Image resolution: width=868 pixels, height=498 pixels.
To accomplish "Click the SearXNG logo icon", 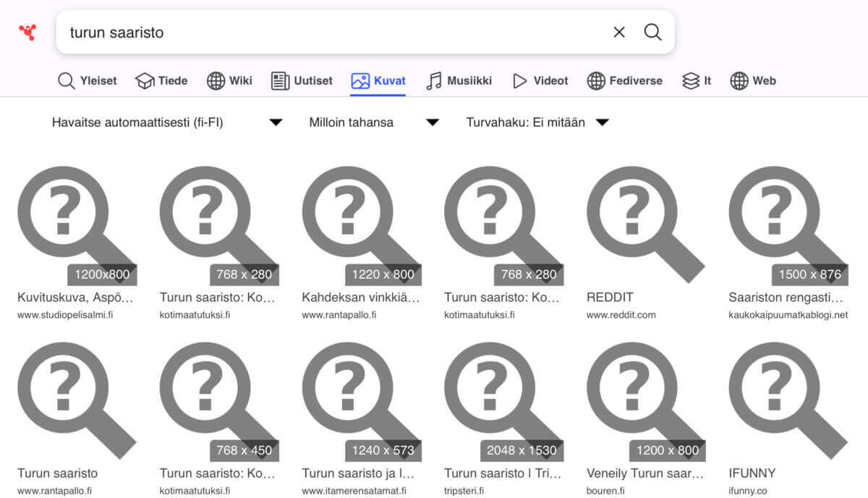I will (27, 32).
